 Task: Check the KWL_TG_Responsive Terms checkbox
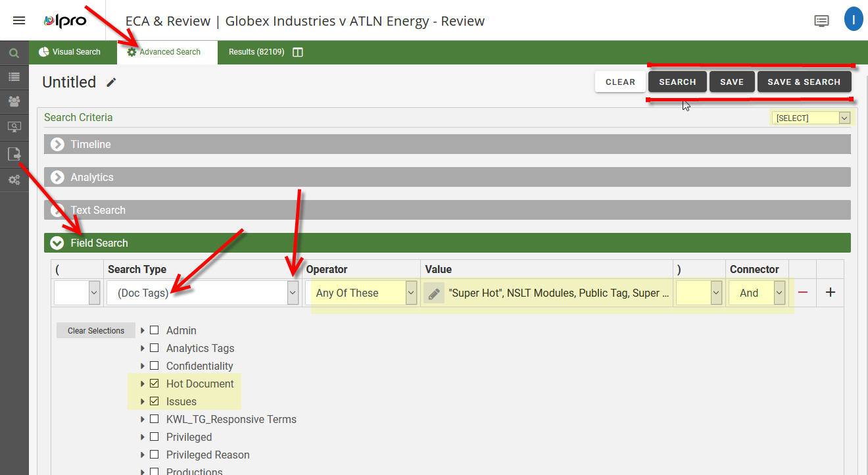pyautogui.click(x=154, y=419)
